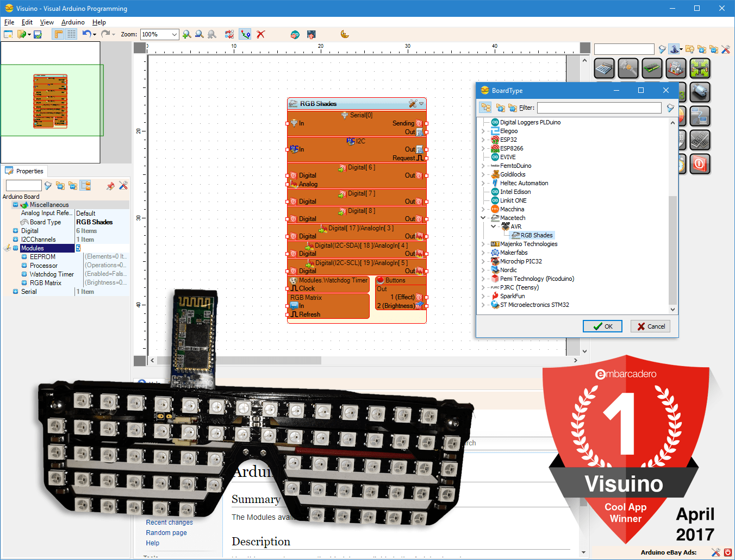Click the Recent changes link
Image resolution: width=735 pixels, height=560 pixels.
(169, 523)
